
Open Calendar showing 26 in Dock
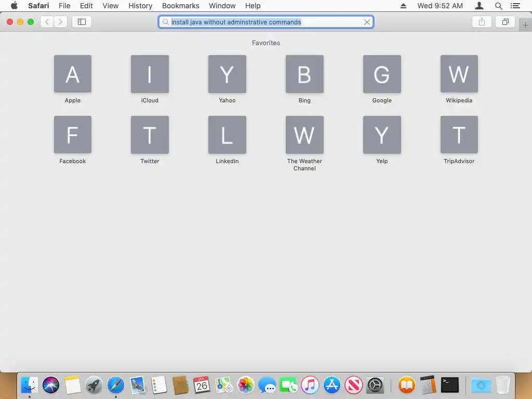(x=202, y=385)
